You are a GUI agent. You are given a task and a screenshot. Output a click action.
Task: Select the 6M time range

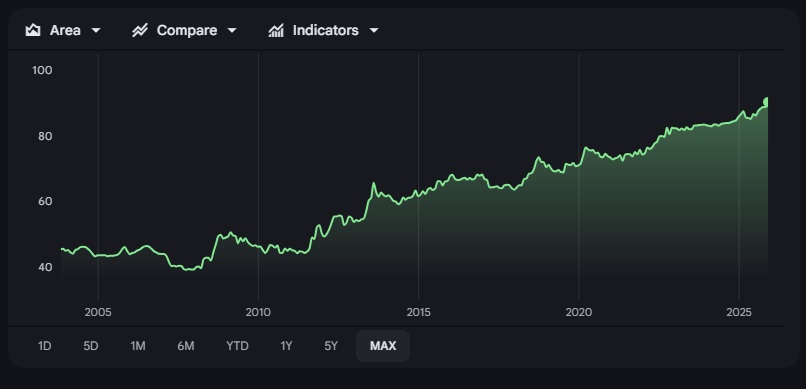(186, 346)
